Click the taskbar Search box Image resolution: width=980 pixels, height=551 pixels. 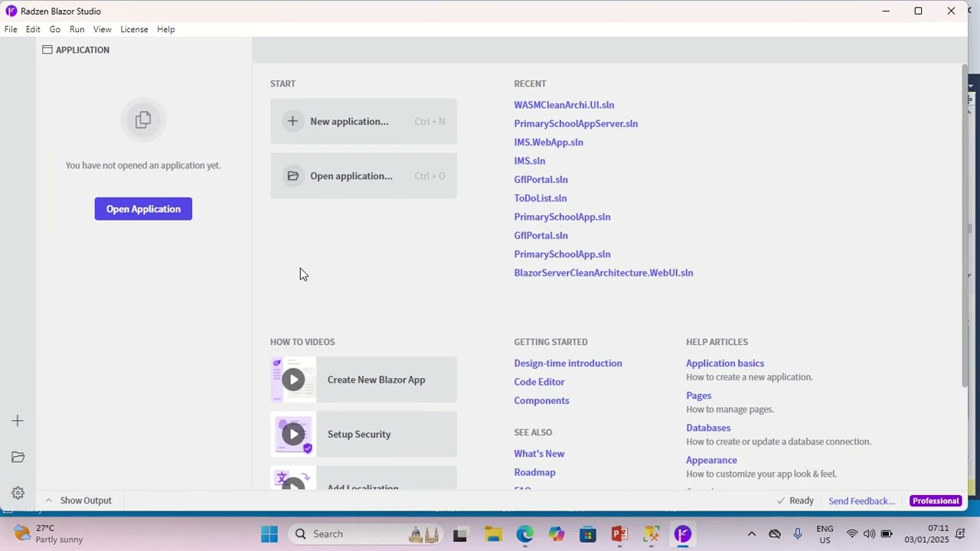pos(366,534)
